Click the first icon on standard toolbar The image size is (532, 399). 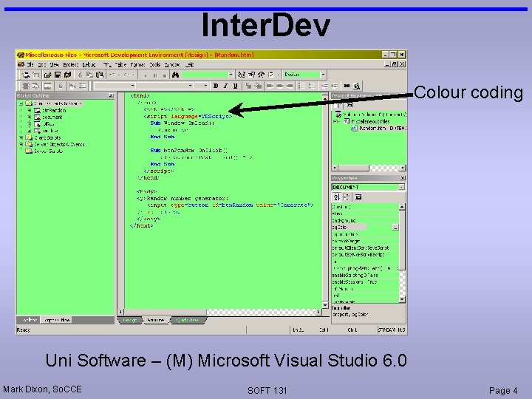[x=26, y=75]
